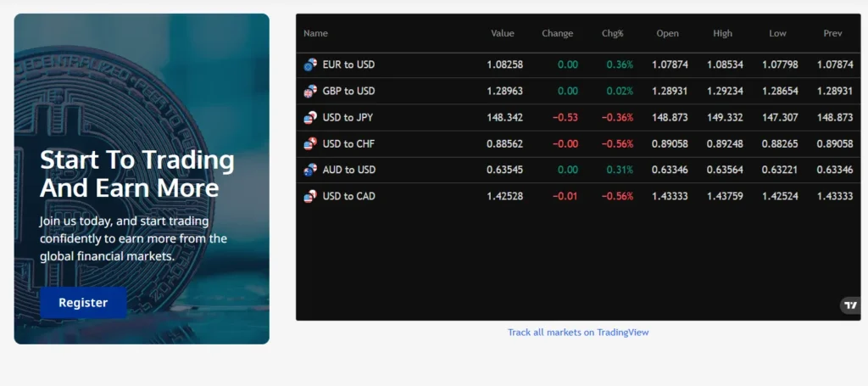The width and height of the screenshot is (868, 386).
Task: Click the High column header
Action: [x=723, y=34]
